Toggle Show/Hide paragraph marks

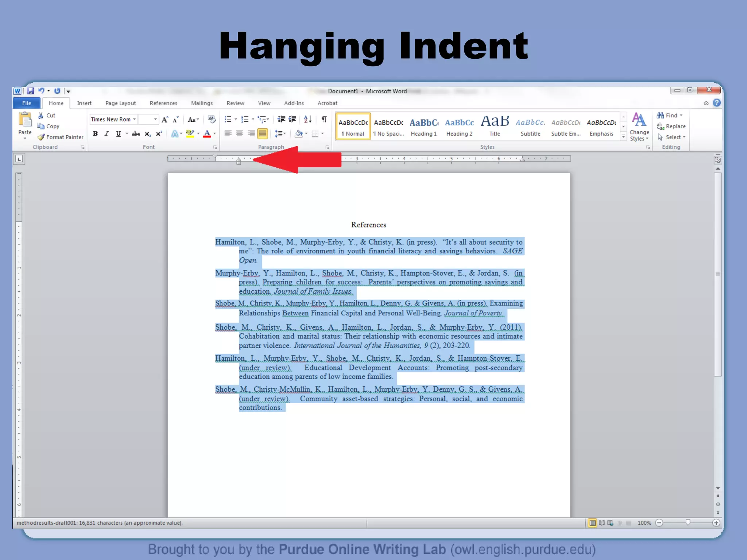324,120
